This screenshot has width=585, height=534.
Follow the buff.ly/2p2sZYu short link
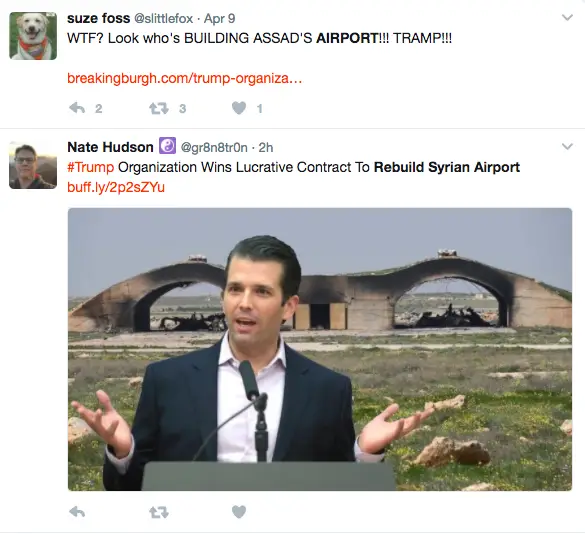(116, 187)
